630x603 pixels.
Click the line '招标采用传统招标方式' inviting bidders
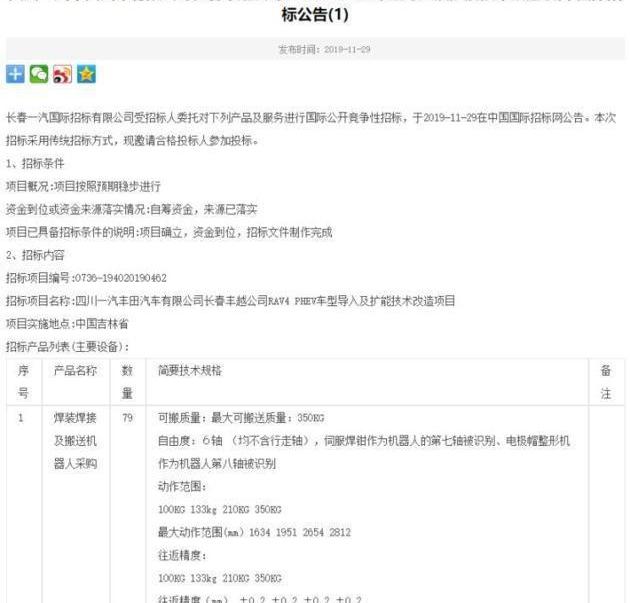(x=132, y=141)
